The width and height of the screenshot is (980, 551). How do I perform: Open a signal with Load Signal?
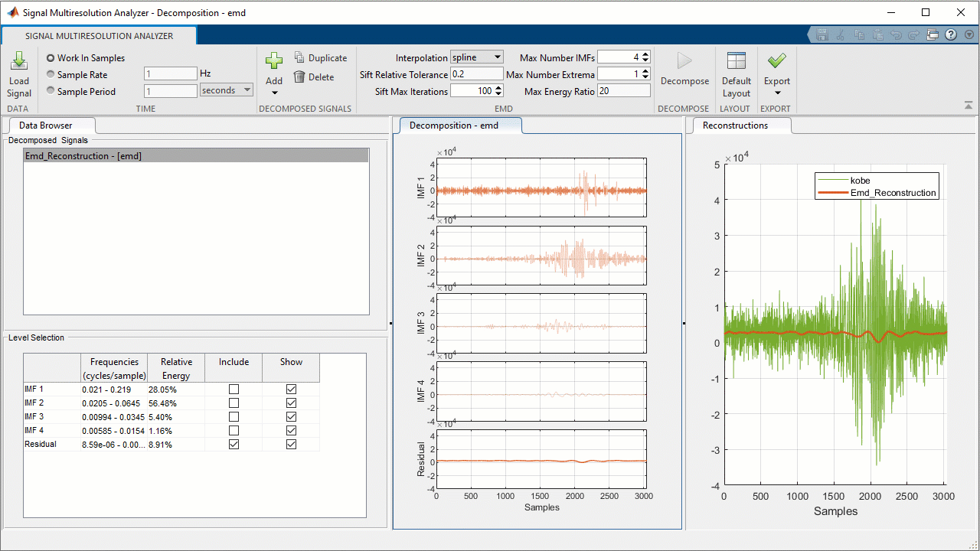point(18,74)
